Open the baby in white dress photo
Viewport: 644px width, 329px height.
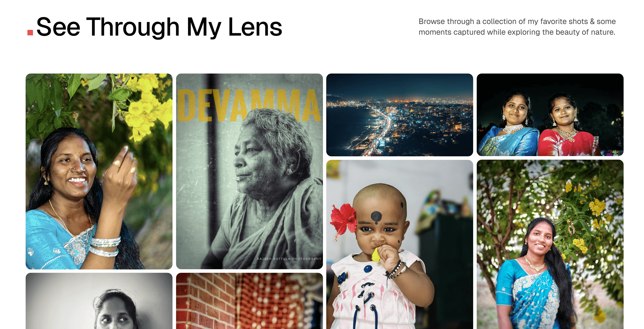click(400, 245)
